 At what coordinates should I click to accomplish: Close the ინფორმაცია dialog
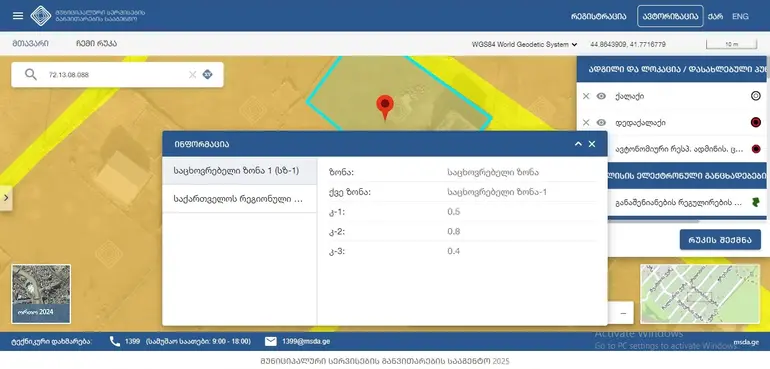(x=592, y=144)
